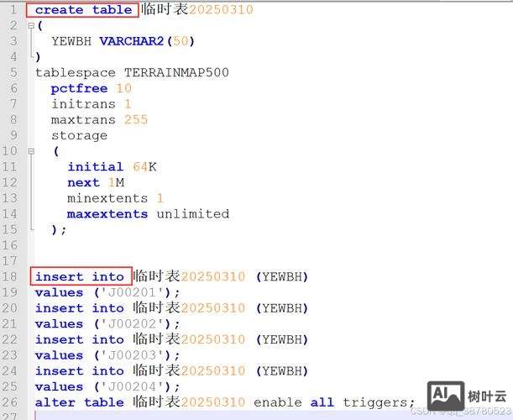
Task: Place cursor on the 'pctfree' keyword
Action: point(79,88)
